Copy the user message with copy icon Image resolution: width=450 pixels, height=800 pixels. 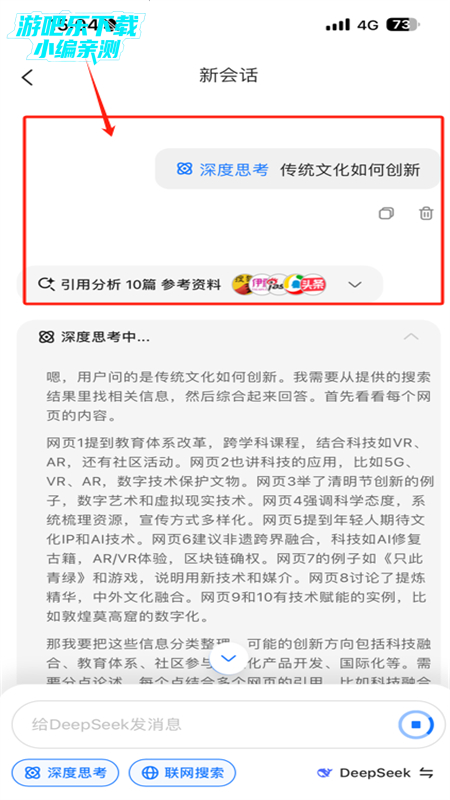point(386,213)
